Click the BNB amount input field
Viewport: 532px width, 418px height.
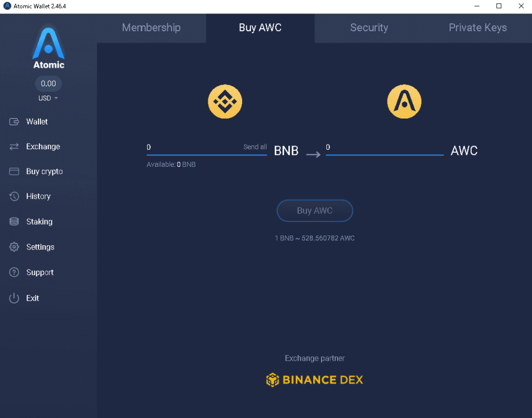tap(192, 148)
